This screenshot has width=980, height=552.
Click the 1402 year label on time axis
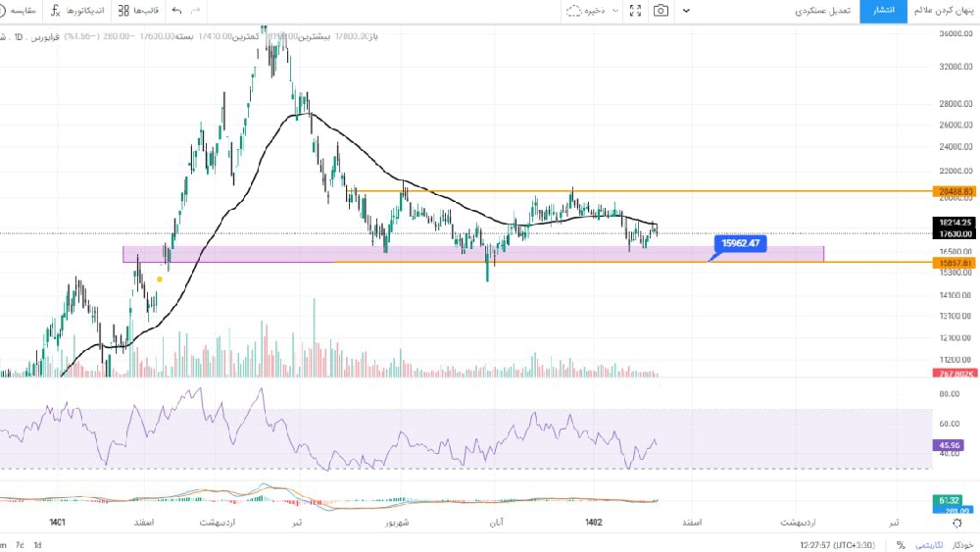(594, 522)
